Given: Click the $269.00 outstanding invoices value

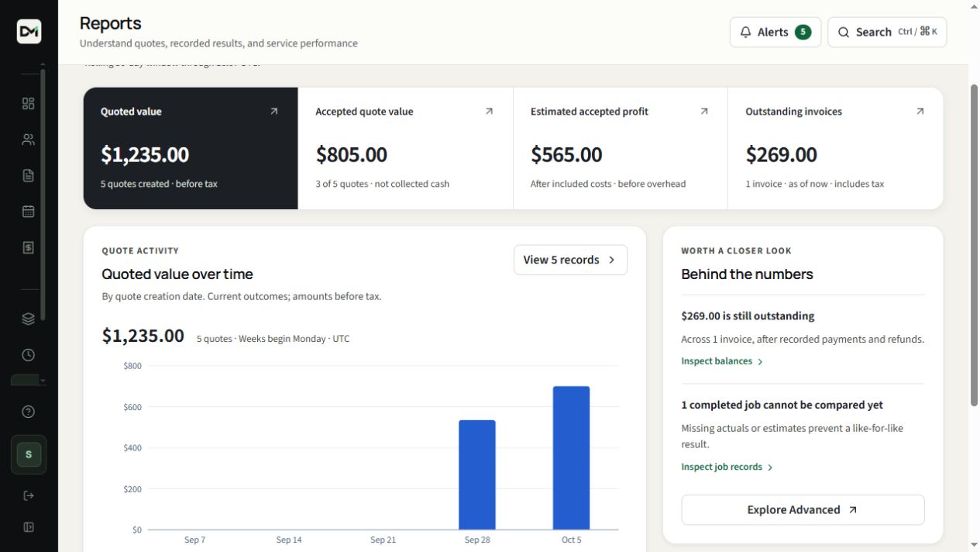Looking at the screenshot, I should point(781,154).
